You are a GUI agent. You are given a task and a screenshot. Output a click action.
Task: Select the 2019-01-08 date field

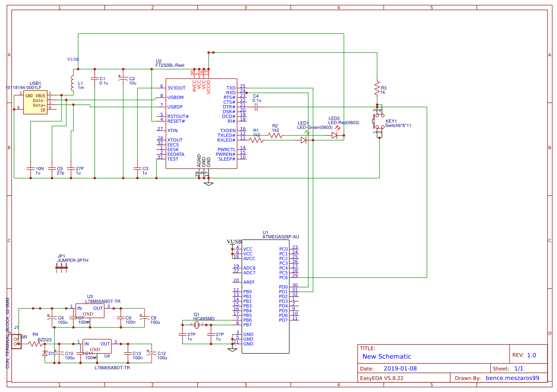[400, 368]
